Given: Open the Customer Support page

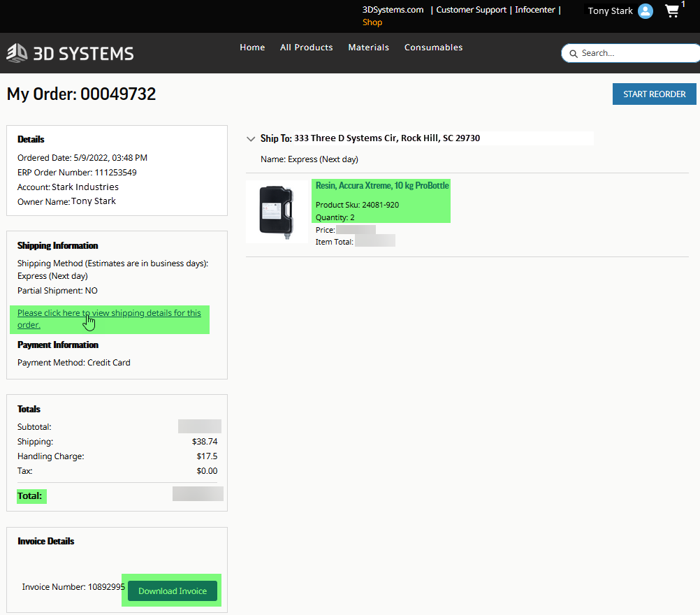Looking at the screenshot, I should pos(471,9).
